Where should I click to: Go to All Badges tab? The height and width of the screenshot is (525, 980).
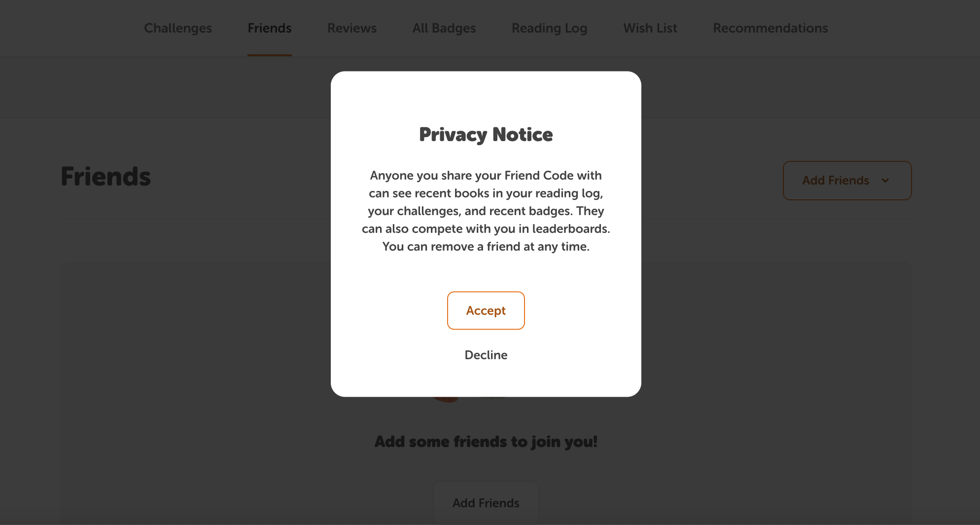pos(444,28)
